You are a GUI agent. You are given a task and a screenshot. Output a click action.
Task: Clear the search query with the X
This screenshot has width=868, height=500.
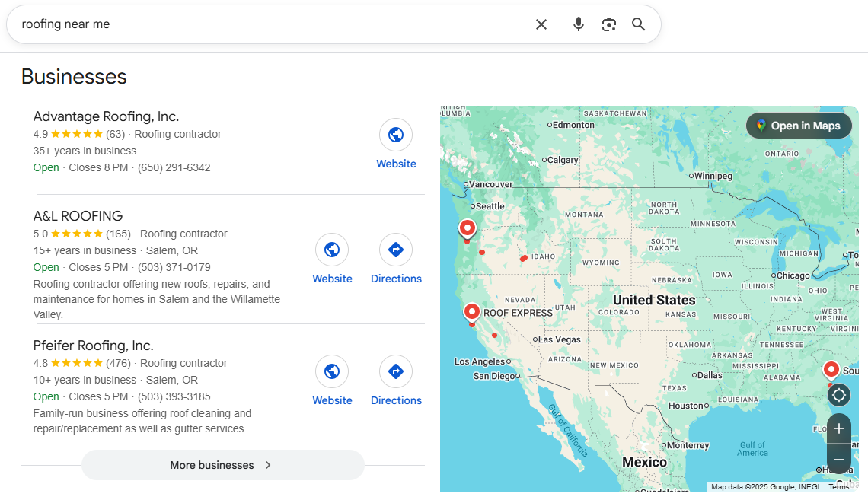(541, 24)
